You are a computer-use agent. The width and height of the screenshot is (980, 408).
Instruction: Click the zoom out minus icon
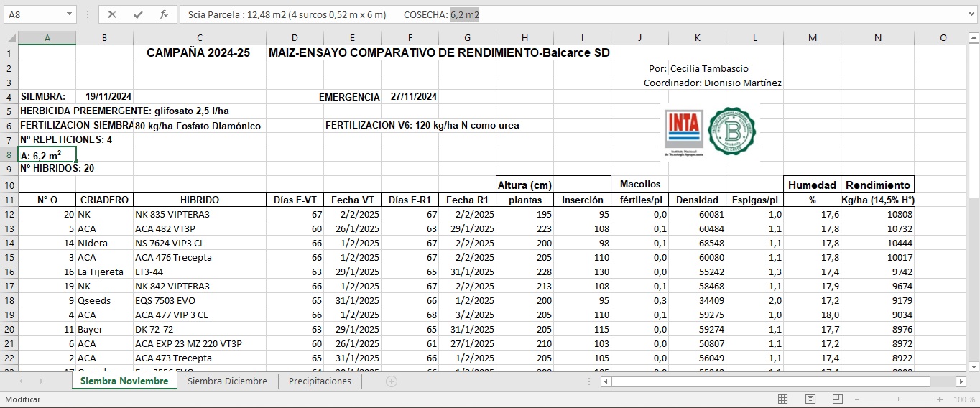(857, 399)
